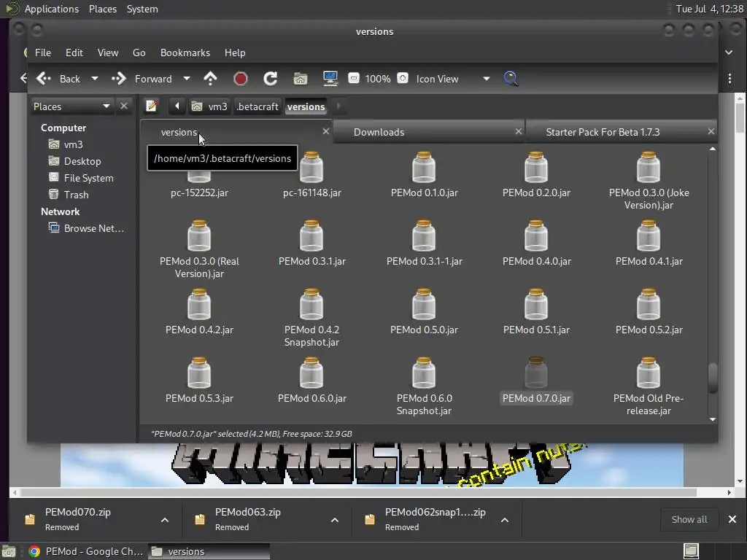Jump to vm3 home in path bar
Viewport: 747px width, 560px height.
tap(209, 106)
